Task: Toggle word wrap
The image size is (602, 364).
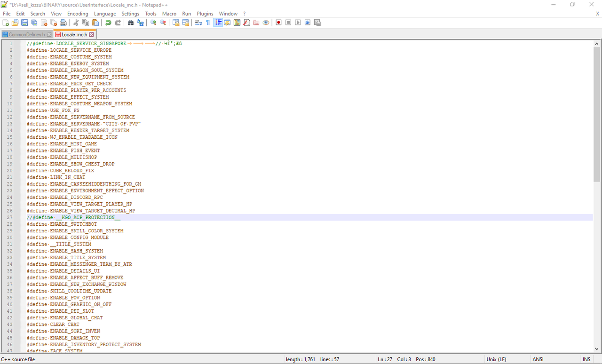Action: click(198, 23)
